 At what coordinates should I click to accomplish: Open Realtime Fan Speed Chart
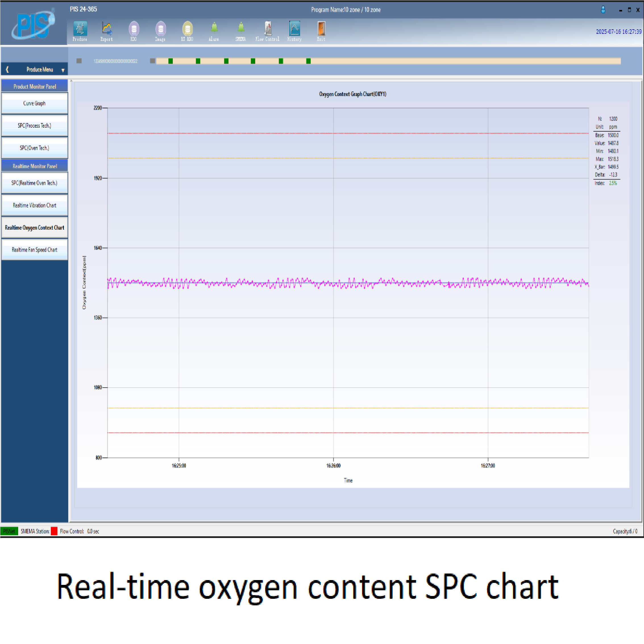click(x=35, y=250)
